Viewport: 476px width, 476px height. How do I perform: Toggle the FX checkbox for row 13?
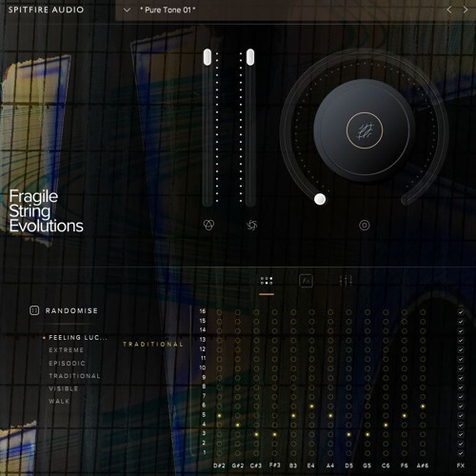point(461,340)
